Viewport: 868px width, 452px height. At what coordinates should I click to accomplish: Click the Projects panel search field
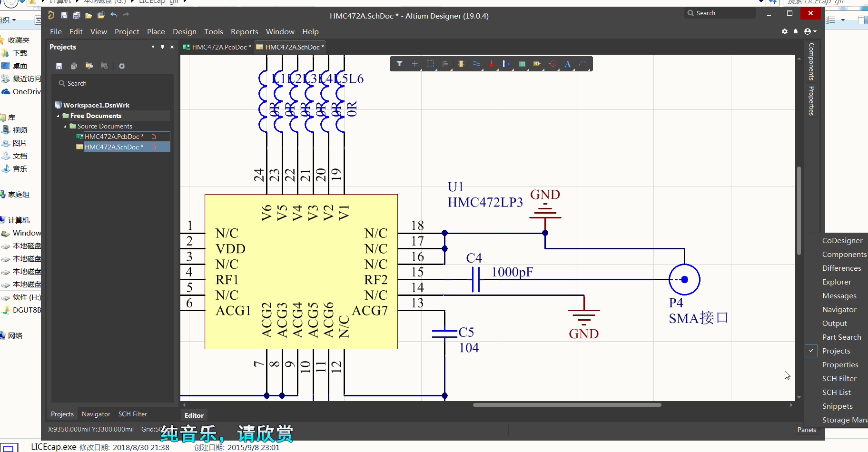[x=112, y=83]
